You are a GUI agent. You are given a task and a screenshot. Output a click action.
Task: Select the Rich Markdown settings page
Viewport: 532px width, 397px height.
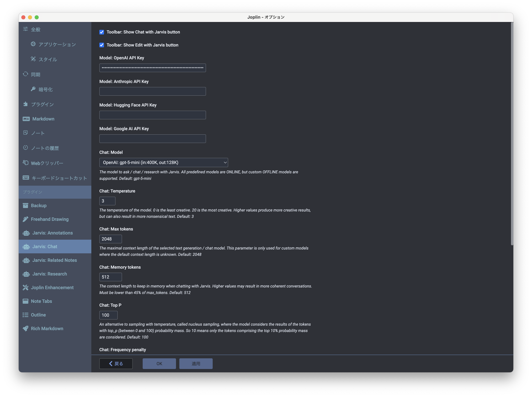[47, 328]
